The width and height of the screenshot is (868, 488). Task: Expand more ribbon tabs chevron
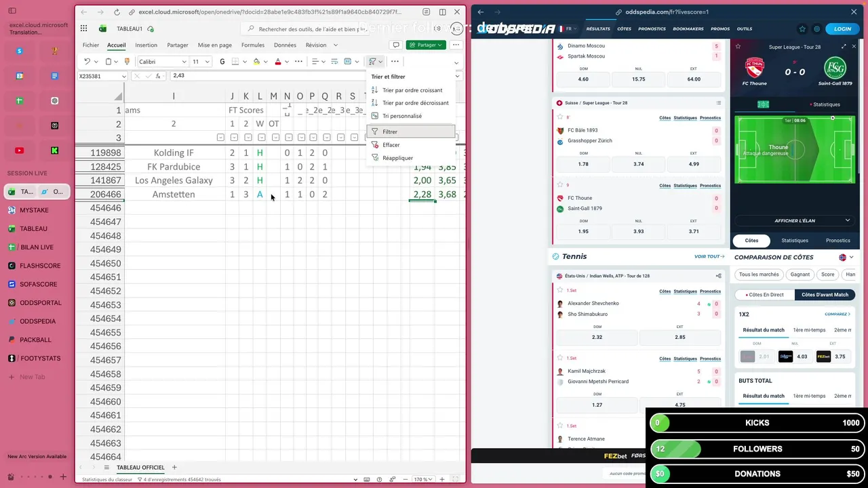click(335, 45)
